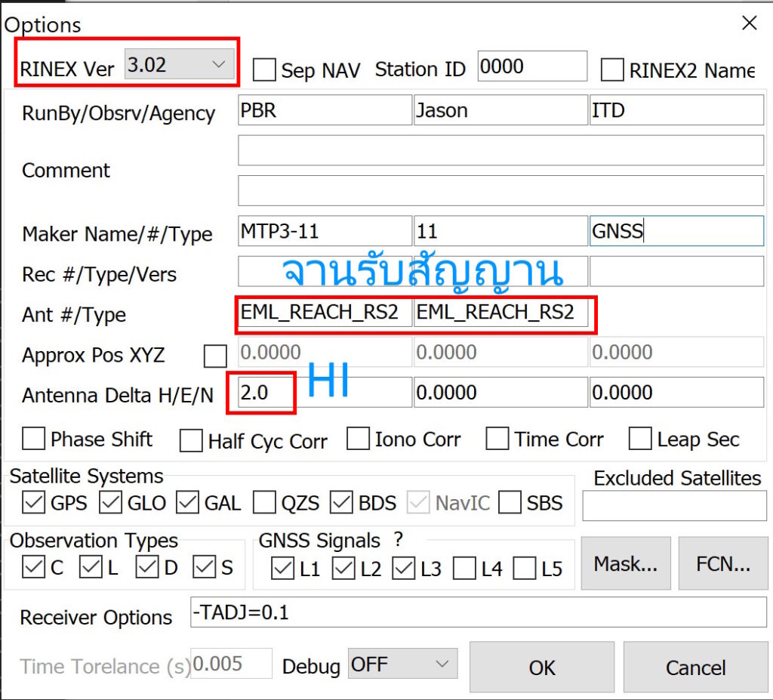Screen dimensions: 773x700
Task: Open the Mask settings
Action: (x=625, y=563)
